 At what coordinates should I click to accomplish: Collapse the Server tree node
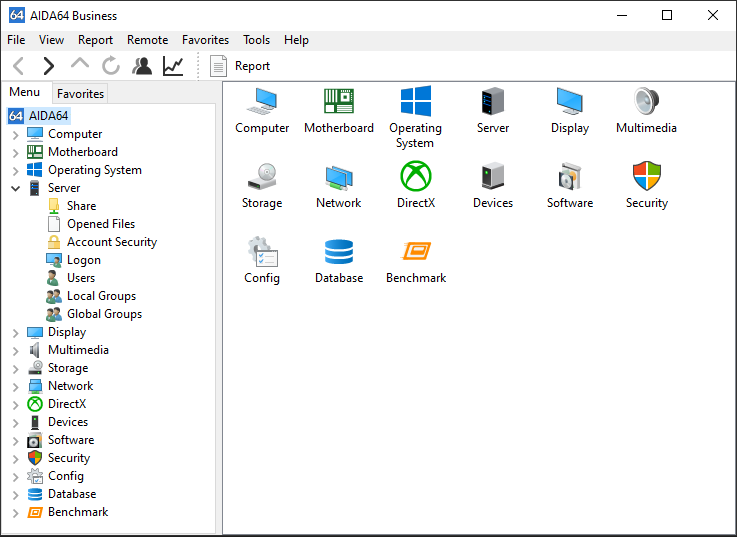click(16, 189)
